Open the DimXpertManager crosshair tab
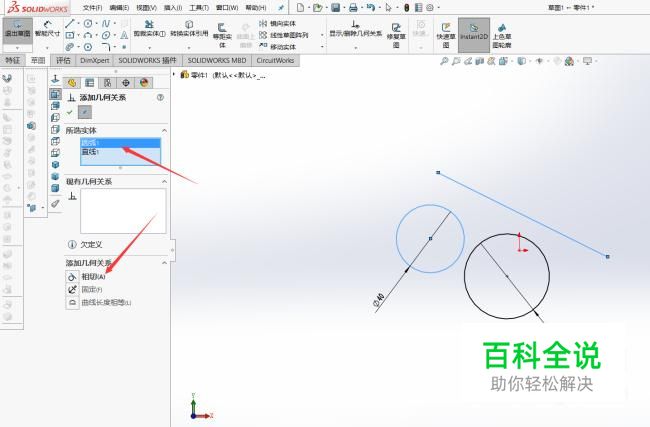 coord(126,82)
